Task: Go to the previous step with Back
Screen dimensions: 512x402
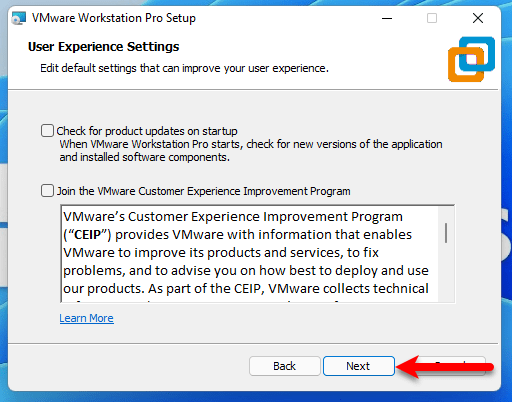Action: [x=285, y=366]
